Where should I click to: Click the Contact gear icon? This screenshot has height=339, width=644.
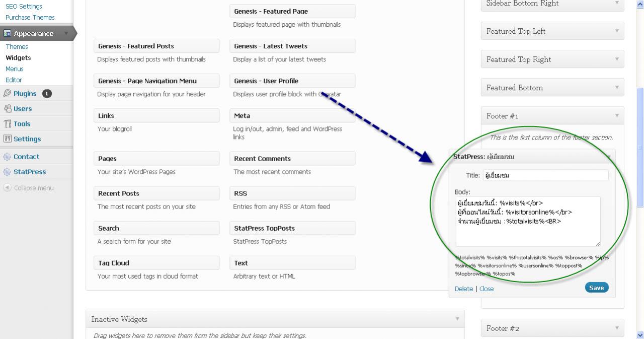point(7,157)
